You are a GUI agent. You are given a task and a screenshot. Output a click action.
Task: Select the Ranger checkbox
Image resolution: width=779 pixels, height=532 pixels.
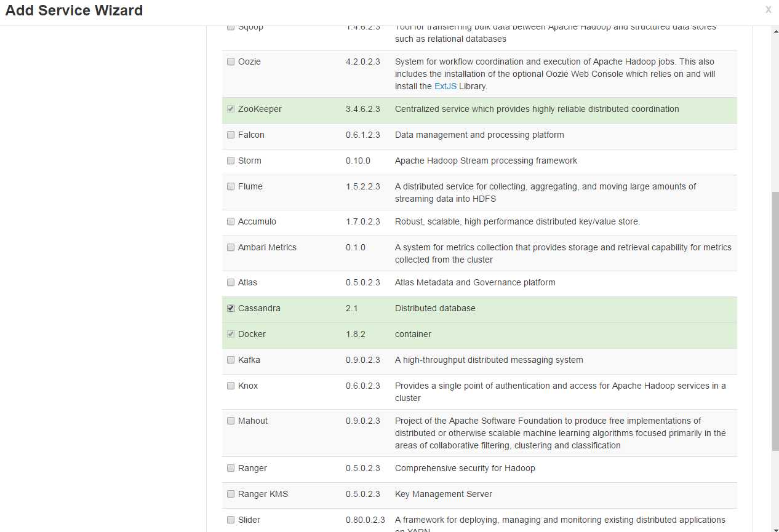tap(231, 468)
